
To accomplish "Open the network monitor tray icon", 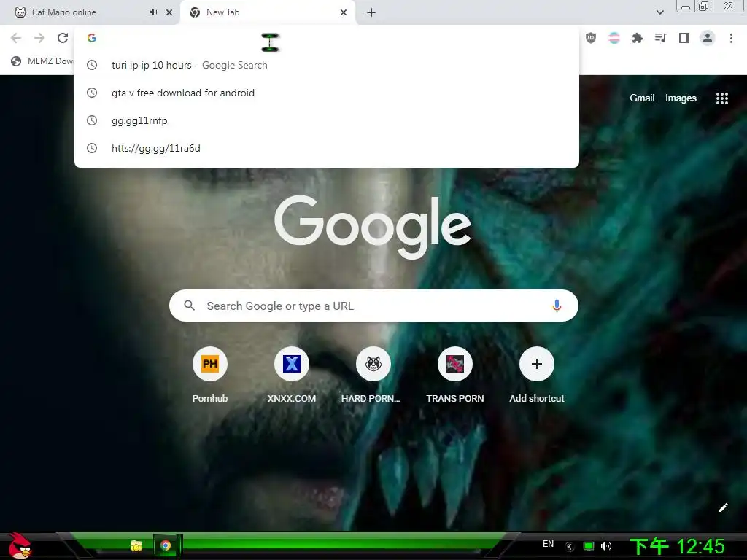I will click(x=589, y=546).
